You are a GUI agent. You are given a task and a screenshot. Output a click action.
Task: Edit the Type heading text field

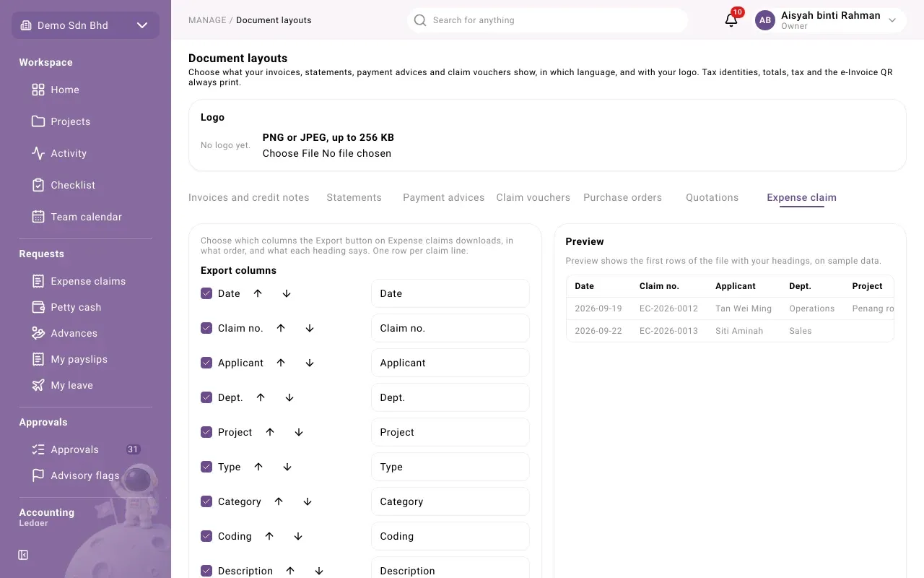[450, 467]
